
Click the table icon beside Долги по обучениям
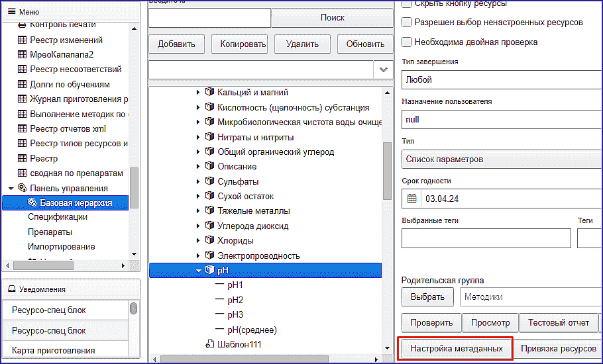tap(23, 84)
